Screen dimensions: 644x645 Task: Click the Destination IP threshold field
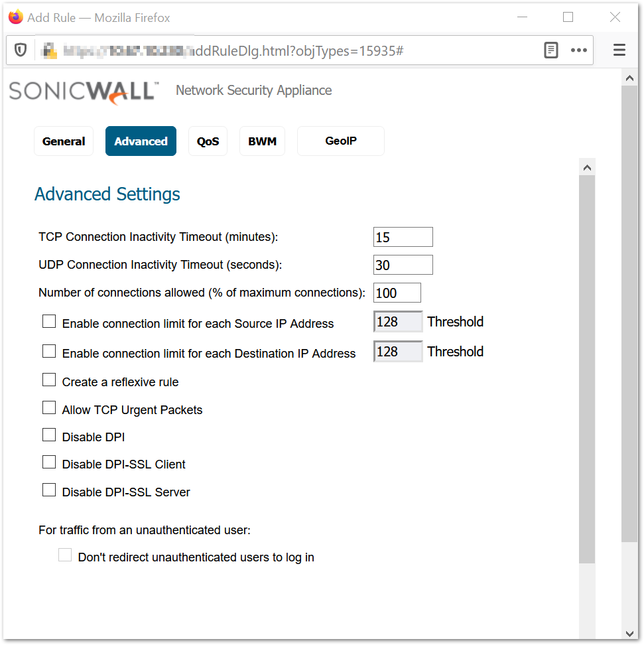(398, 352)
